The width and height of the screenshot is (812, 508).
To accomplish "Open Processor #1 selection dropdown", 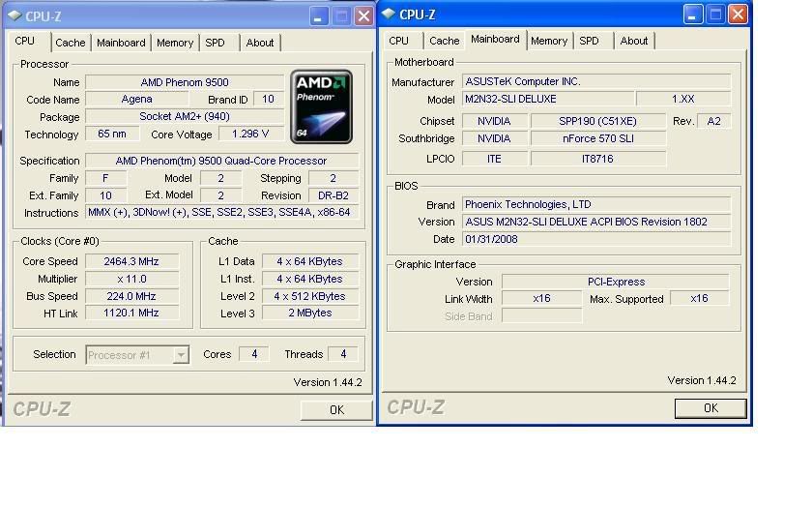I will [137, 354].
